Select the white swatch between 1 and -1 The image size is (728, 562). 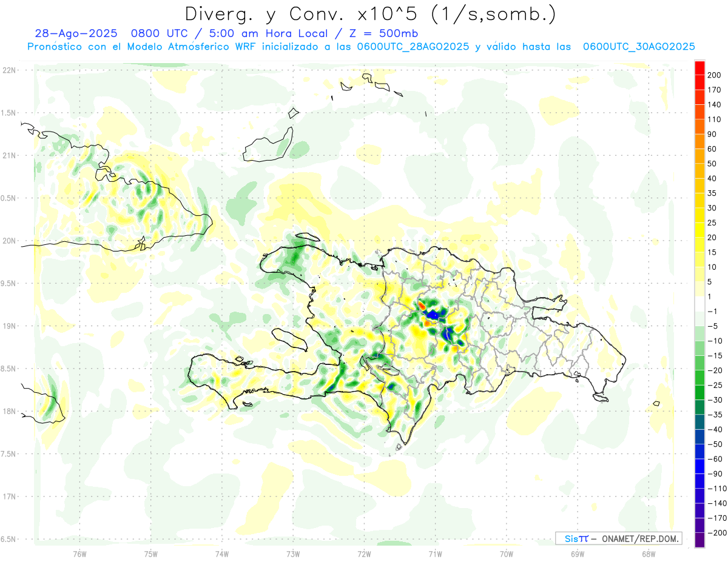click(699, 304)
